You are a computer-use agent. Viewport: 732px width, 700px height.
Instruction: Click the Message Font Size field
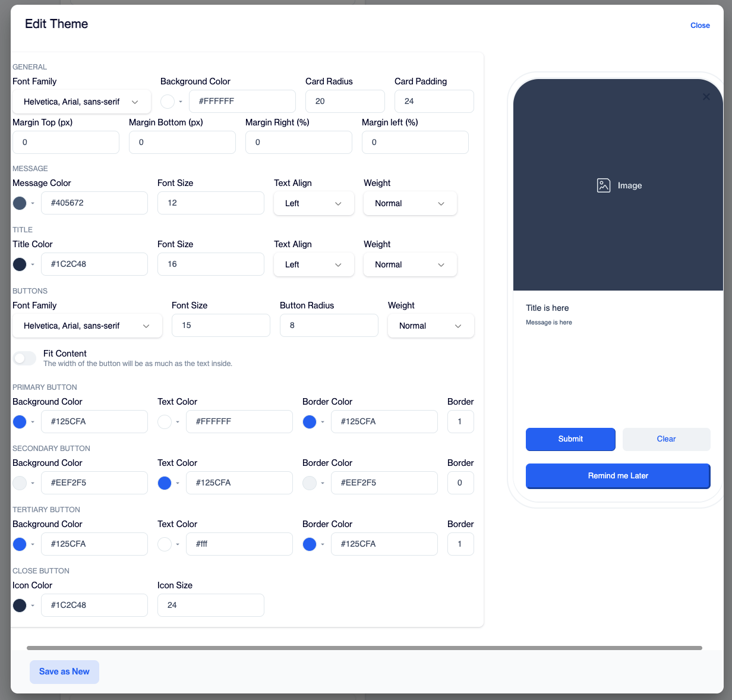coord(211,203)
